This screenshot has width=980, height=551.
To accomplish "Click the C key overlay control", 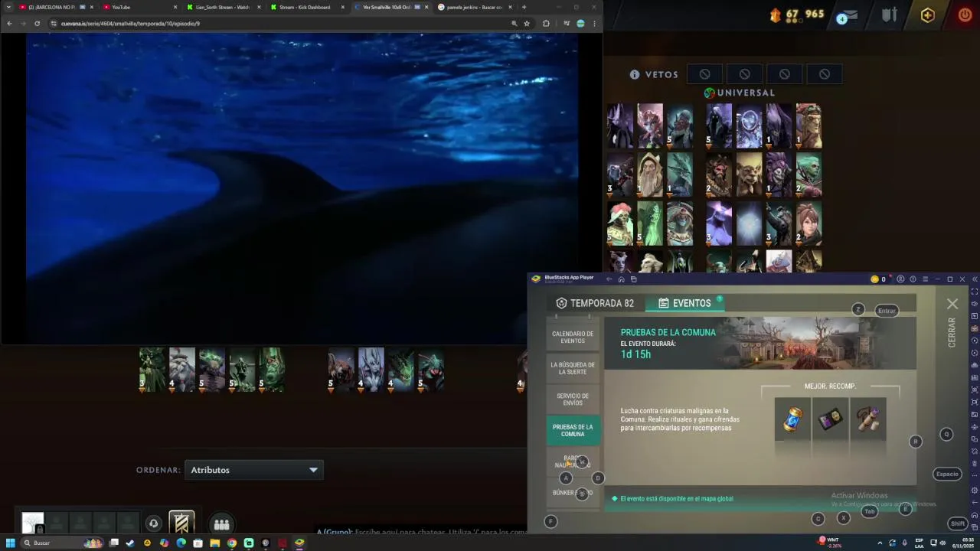I will tap(818, 519).
